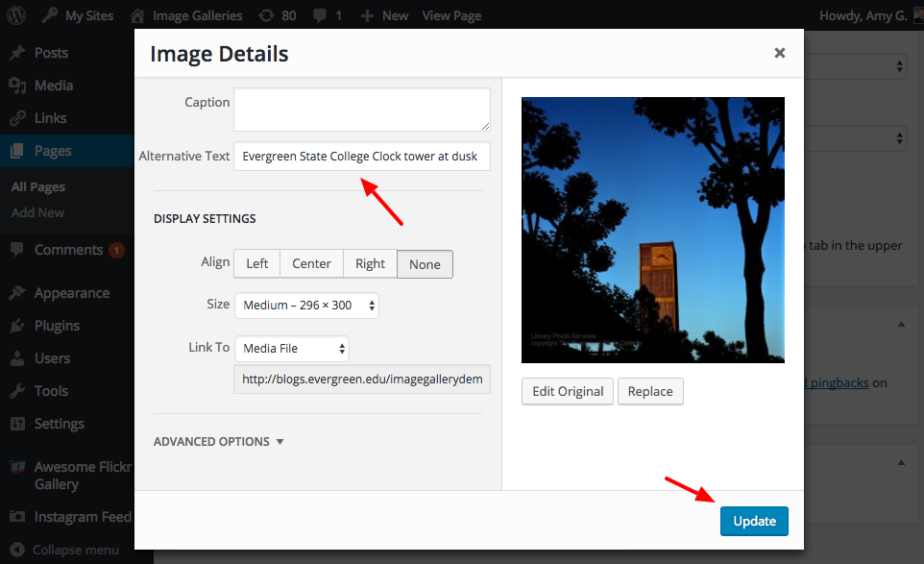Click the Comments bubble icon in sidebar
This screenshot has height=564, width=924.
pyautogui.click(x=17, y=249)
